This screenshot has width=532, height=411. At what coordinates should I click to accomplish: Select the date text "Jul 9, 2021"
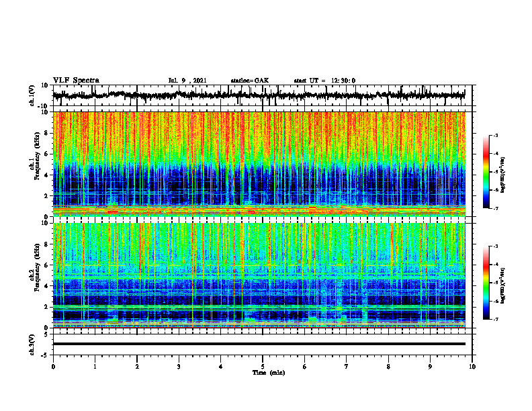point(187,81)
